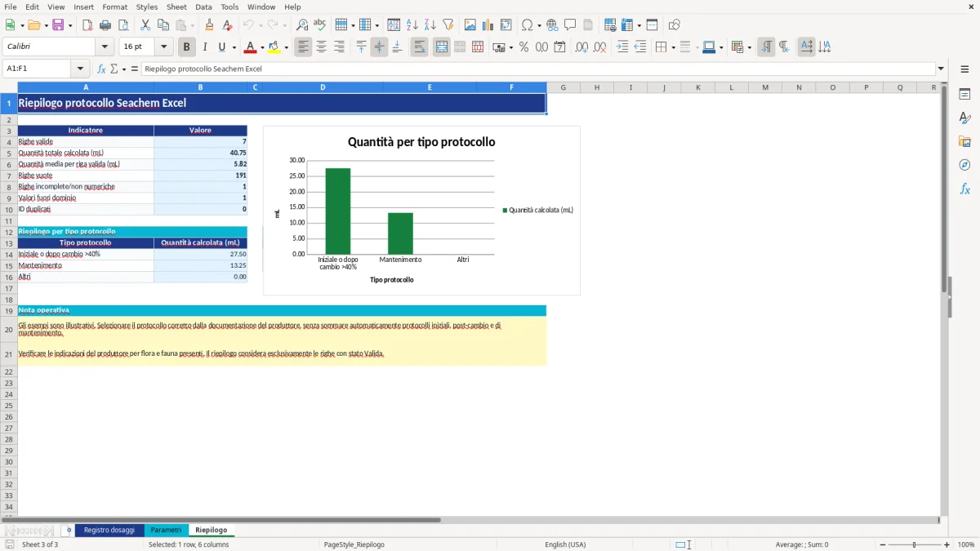
Task: Open Calibri font name dropdown
Action: pyautogui.click(x=105, y=47)
